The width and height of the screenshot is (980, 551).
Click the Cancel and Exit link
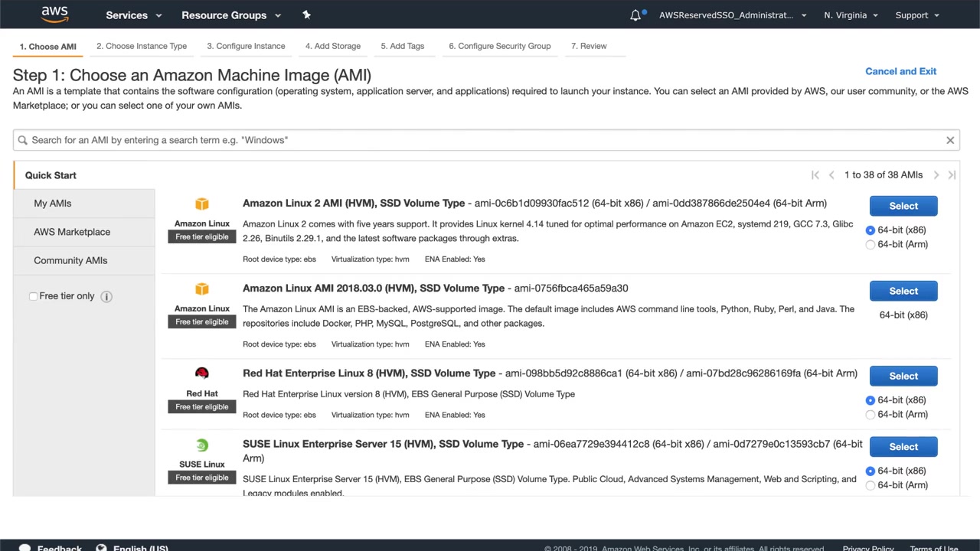coord(900,71)
